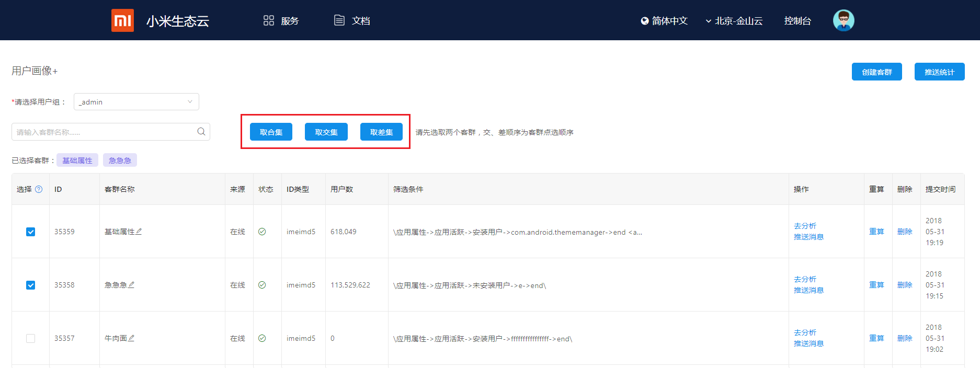Focus the 请输入客群名称 search field
Viewport: 980px width, 368px height.
point(105,132)
